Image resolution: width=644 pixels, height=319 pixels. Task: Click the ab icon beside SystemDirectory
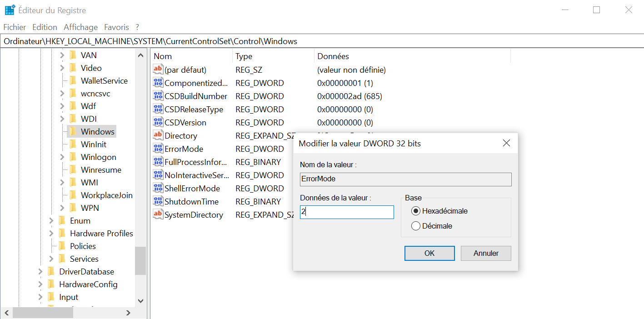(x=158, y=214)
